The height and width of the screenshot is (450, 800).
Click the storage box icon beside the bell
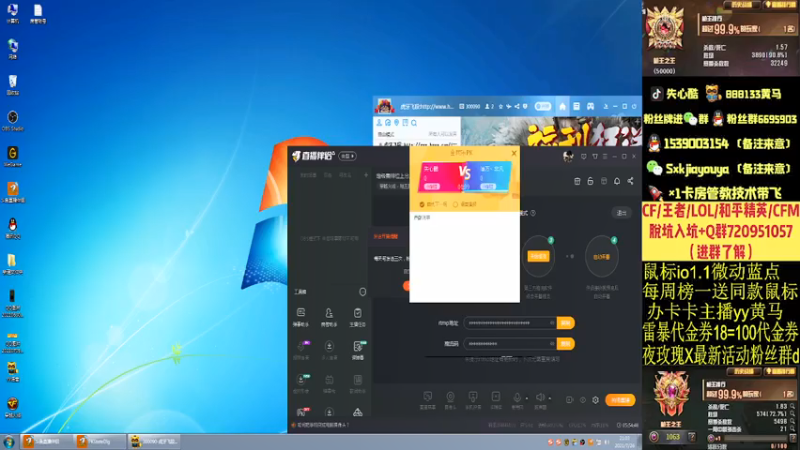[604, 181]
